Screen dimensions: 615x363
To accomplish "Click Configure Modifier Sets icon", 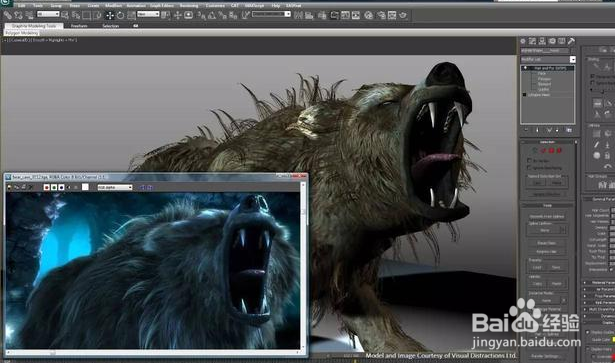I will (569, 130).
